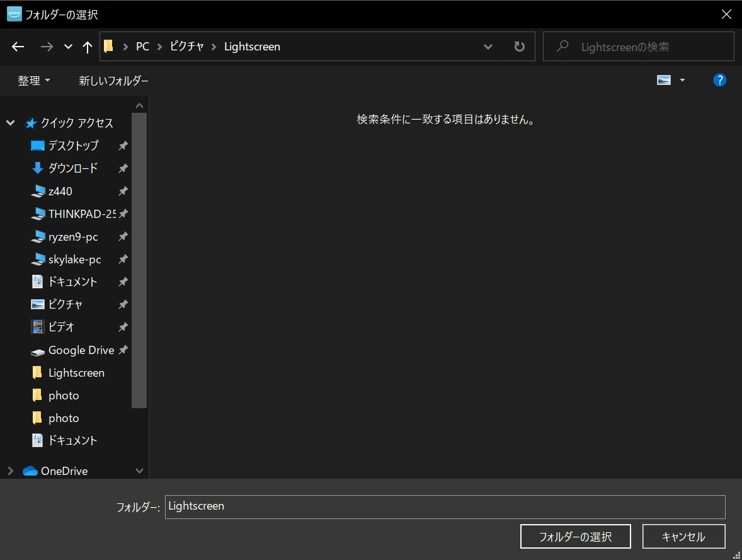The width and height of the screenshot is (742, 560).
Task: Click the navigation pane scrollbar thumb
Action: pos(139,260)
